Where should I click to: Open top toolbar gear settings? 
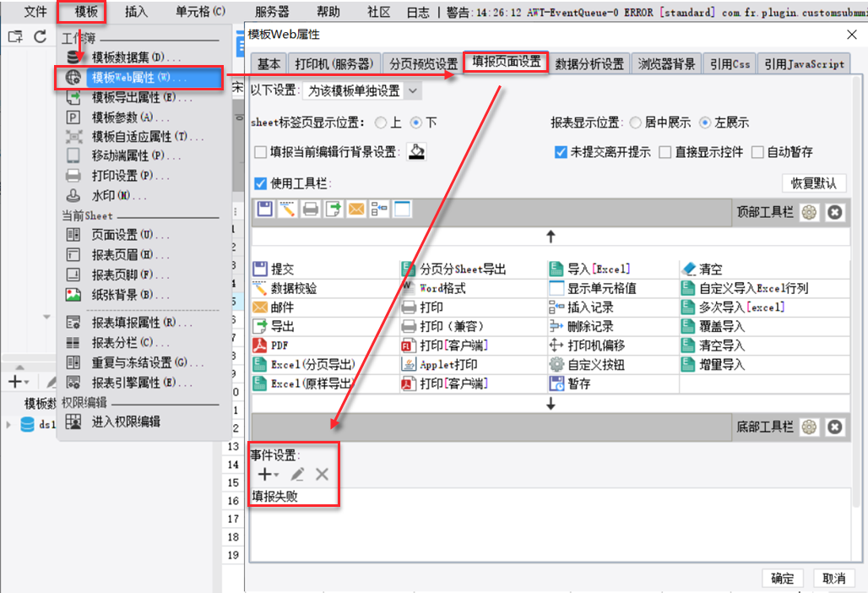pyautogui.click(x=809, y=212)
